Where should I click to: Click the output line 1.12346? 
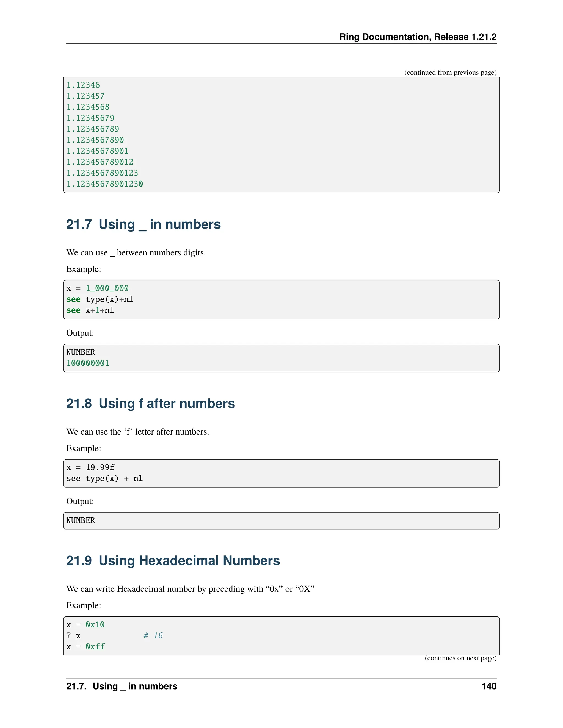83,85
